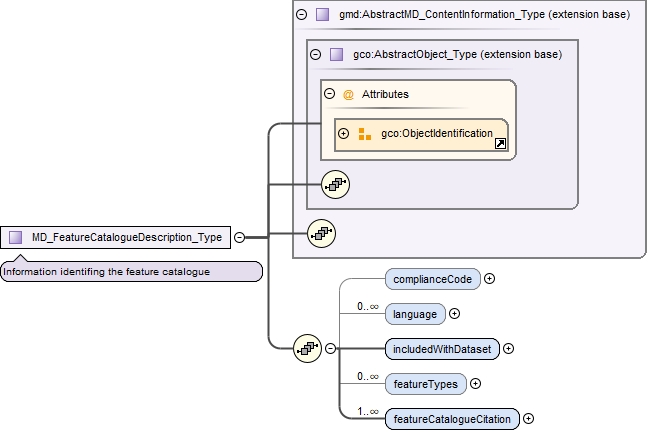Click the purple type icon of gco:AbstractObject_Type

[336, 54]
